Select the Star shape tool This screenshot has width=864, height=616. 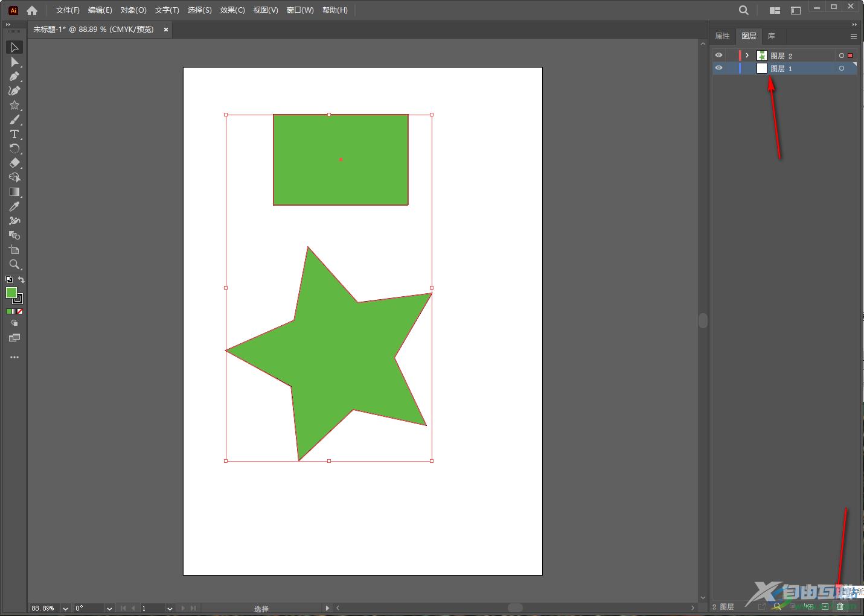14,105
